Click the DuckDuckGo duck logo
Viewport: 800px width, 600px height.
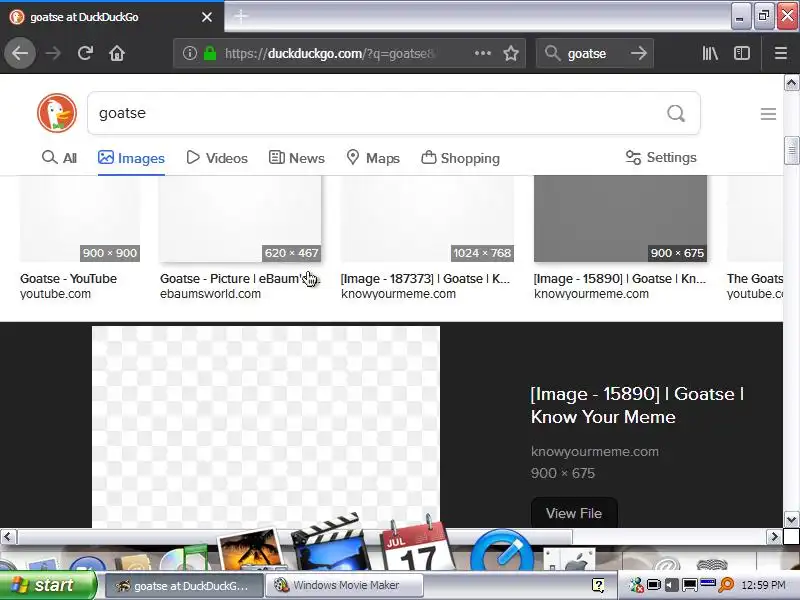pyautogui.click(x=57, y=113)
